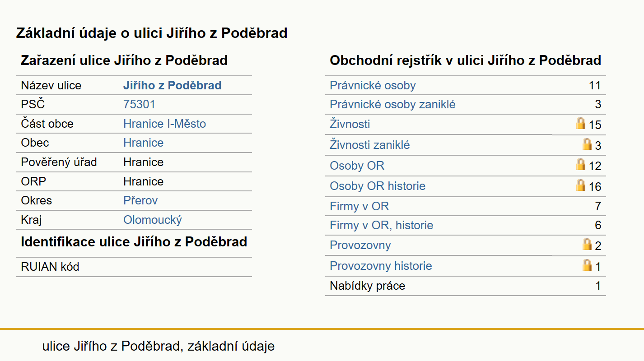Follow the Přerov okres link
Viewport: 644px width, 361px height.
pyautogui.click(x=140, y=200)
